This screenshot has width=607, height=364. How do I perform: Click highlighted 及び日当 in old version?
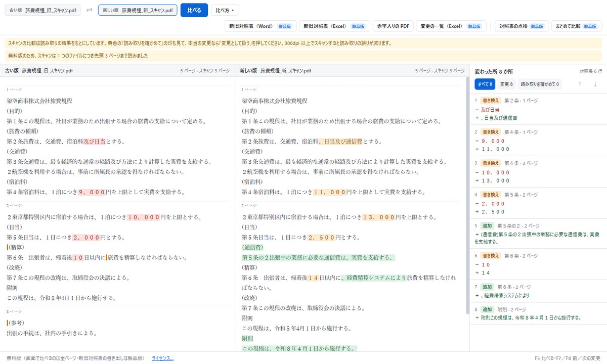[94, 142]
